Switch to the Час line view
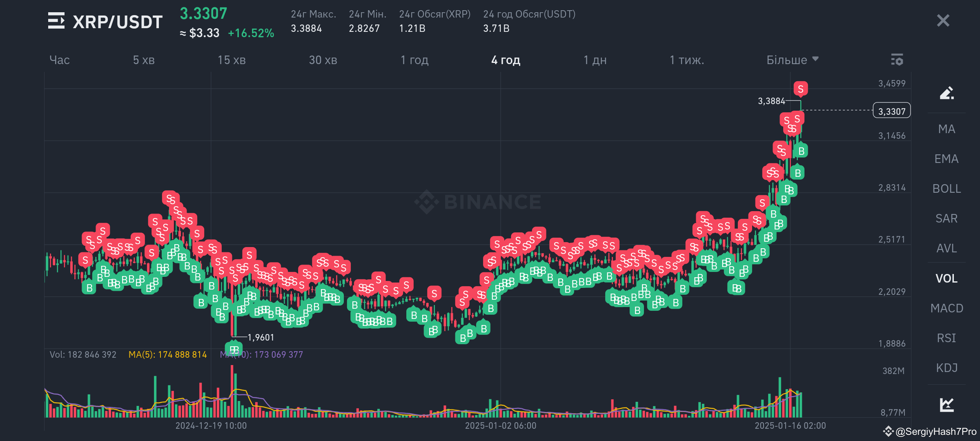Screen dimensions: 980x441 (x=60, y=60)
